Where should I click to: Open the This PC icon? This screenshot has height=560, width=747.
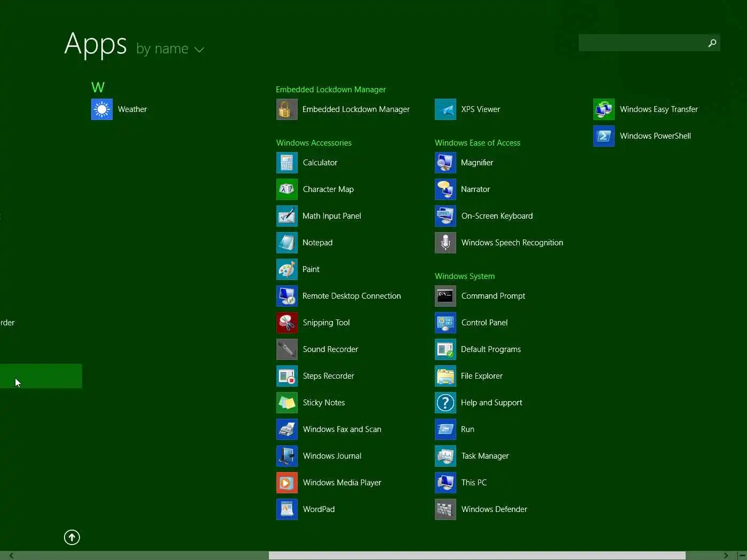pos(446,483)
